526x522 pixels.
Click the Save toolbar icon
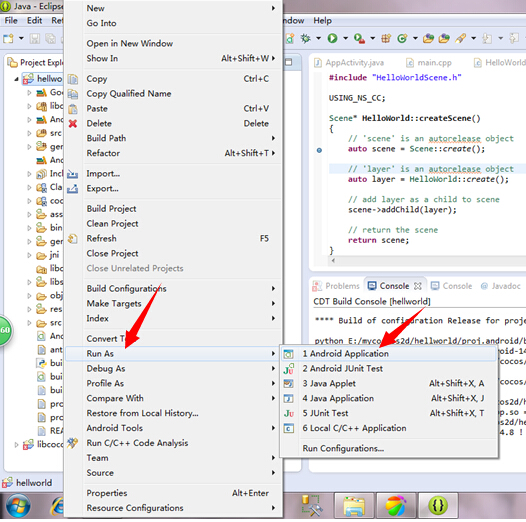pos(35,39)
